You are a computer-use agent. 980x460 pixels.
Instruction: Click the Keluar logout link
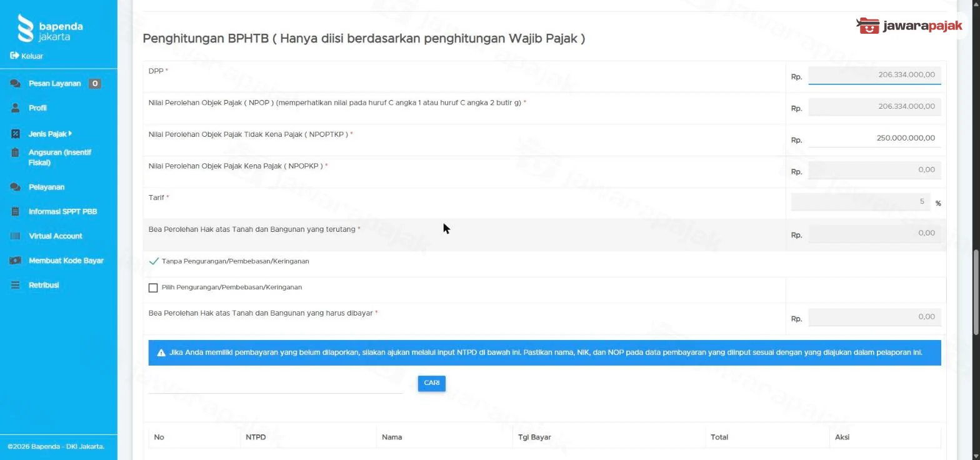pos(32,56)
